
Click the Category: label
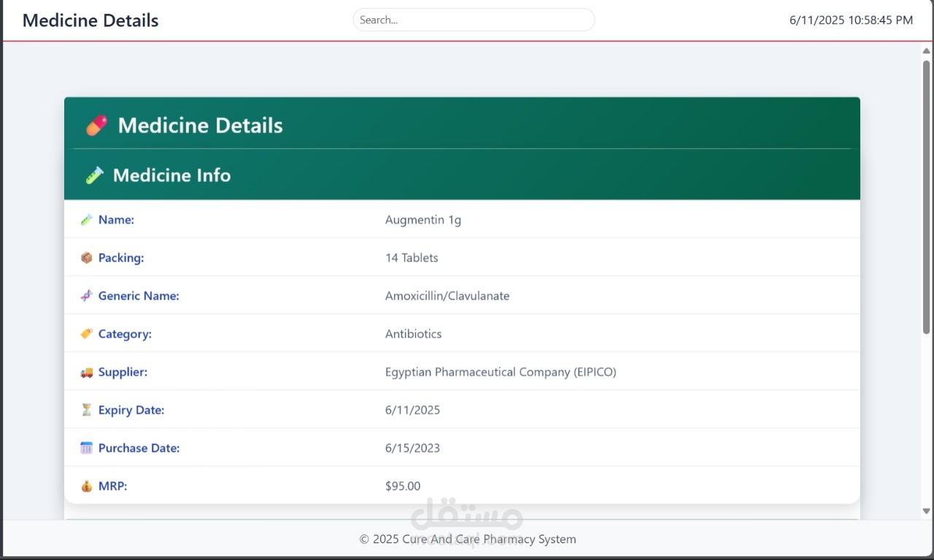click(x=125, y=334)
